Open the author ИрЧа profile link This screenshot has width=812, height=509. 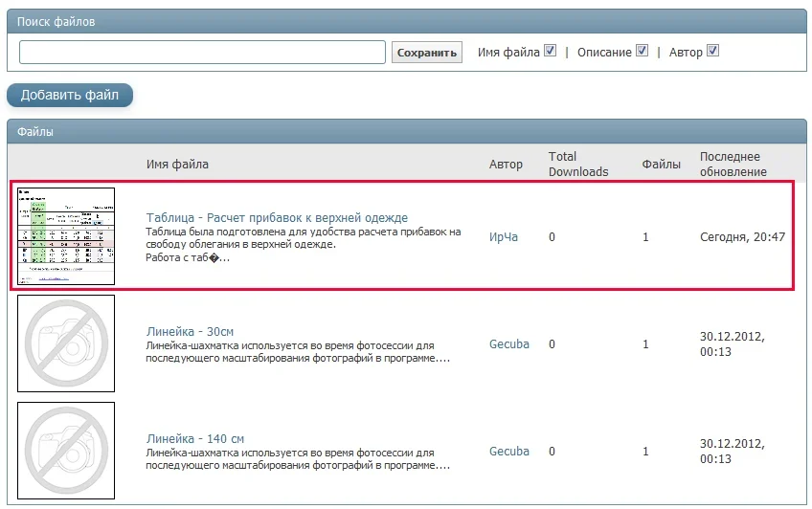[x=504, y=237]
